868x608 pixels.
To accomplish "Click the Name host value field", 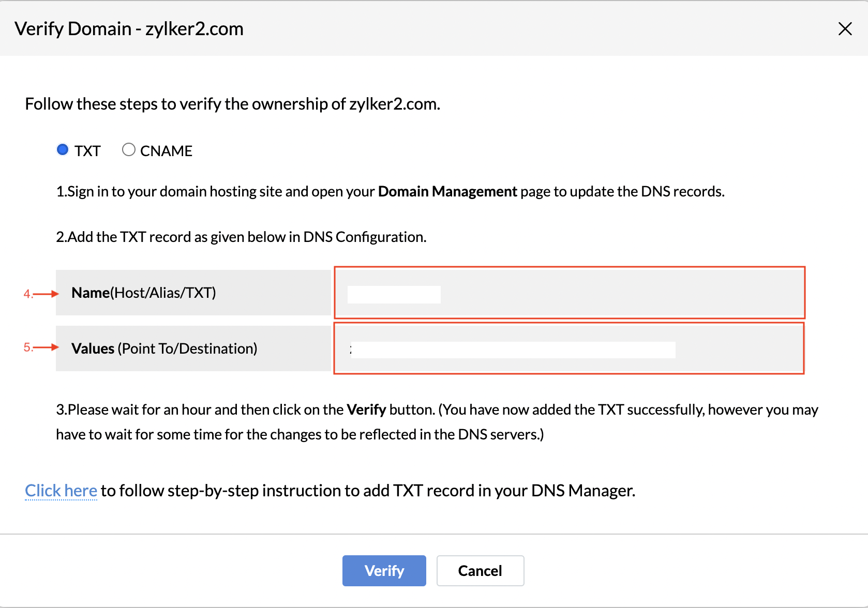I will pyautogui.click(x=570, y=293).
